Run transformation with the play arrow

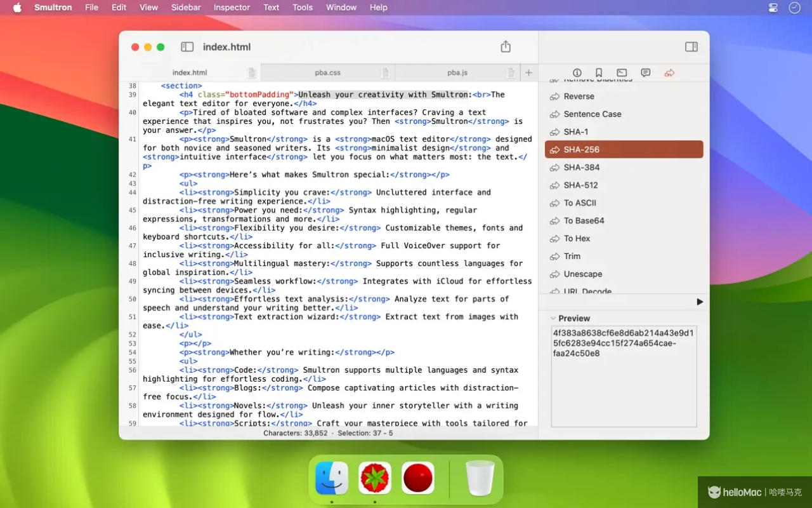coord(700,302)
